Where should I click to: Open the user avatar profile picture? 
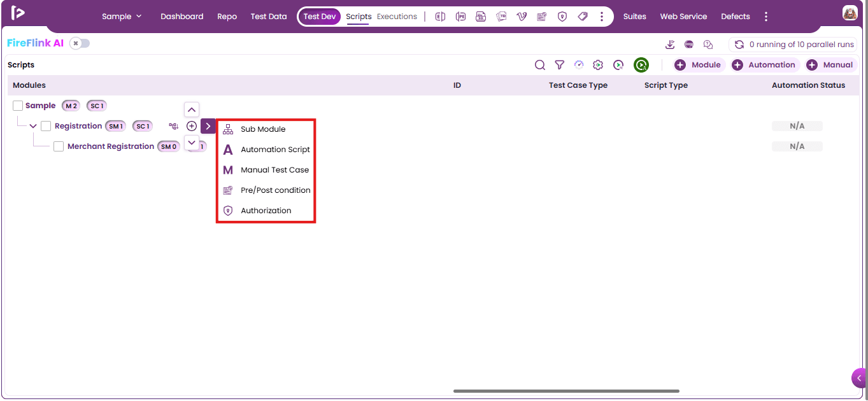pos(850,13)
